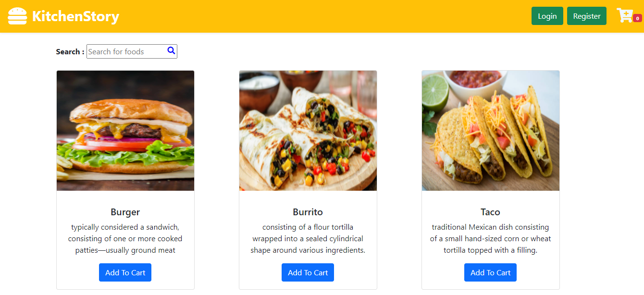The height and width of the screenshot is (295, 644).
Task: Select the Taco title text
Action: point(490,212)
